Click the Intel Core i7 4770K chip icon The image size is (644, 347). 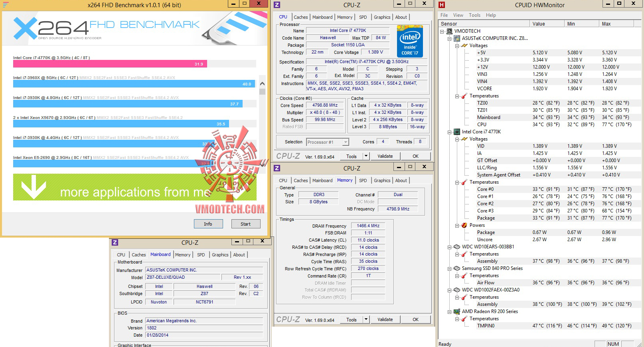coord(457,132)
